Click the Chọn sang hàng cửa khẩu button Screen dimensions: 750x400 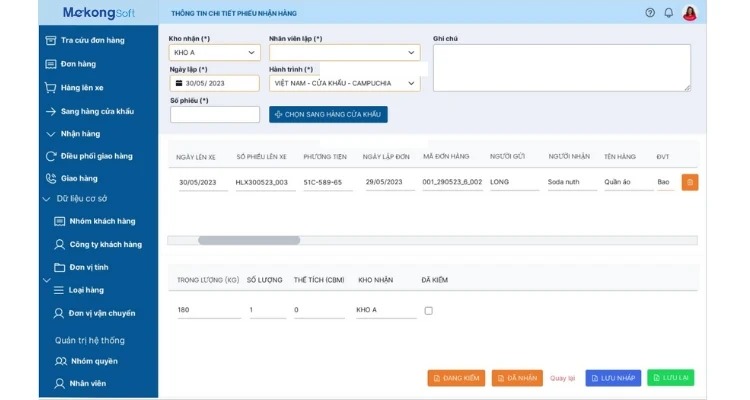[x=328, y=115]
